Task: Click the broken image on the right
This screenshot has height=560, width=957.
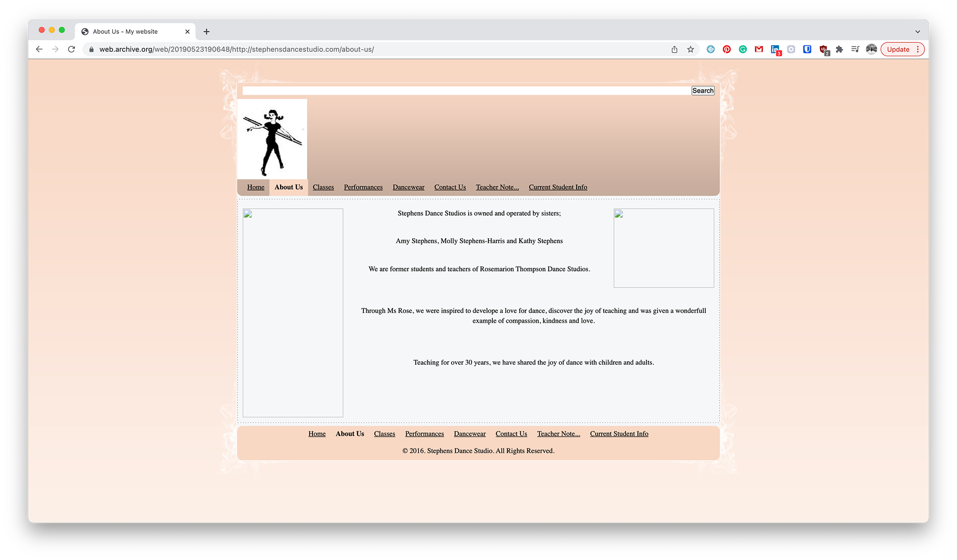Action: (664, 248)
